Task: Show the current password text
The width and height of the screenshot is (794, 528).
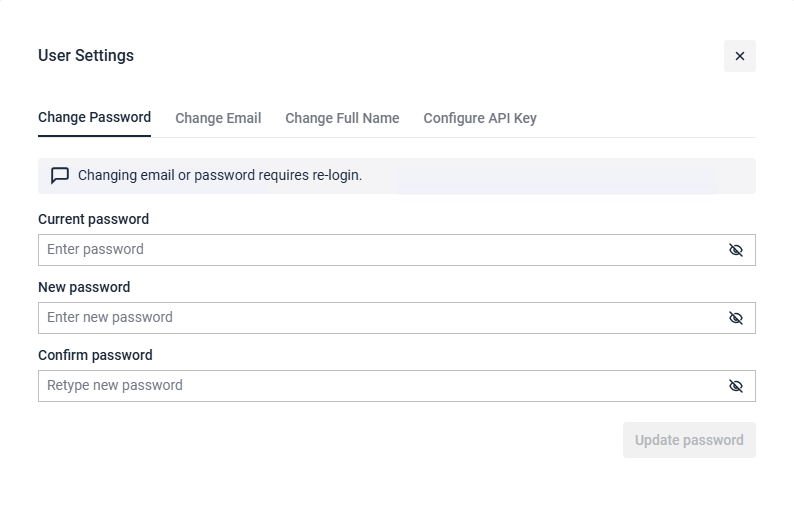Action: 736,250
